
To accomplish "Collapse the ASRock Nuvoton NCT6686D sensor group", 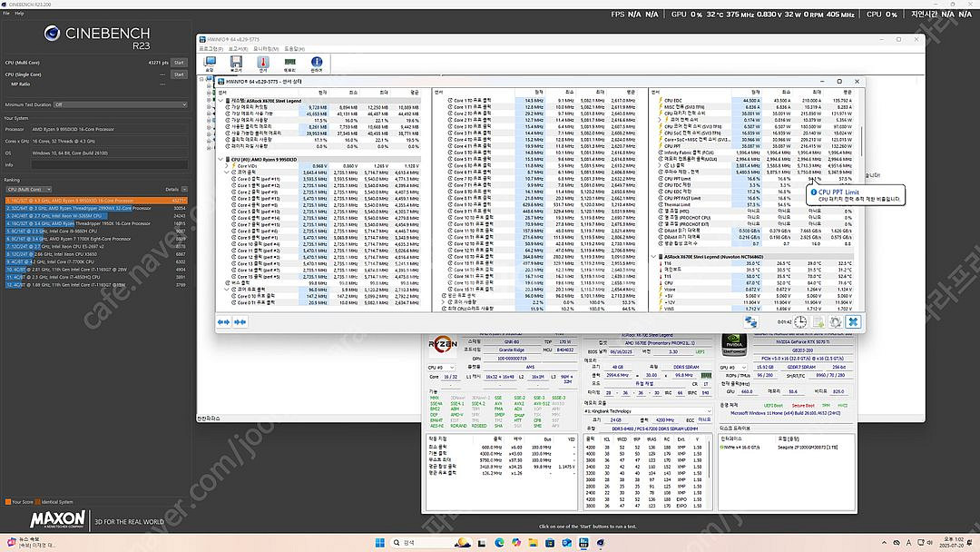I will 654,257.
